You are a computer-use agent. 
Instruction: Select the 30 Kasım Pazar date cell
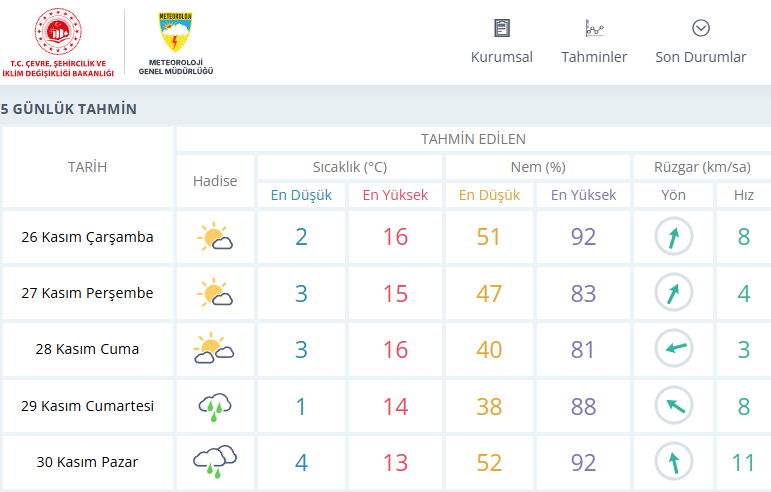click(x=87, y=462)
